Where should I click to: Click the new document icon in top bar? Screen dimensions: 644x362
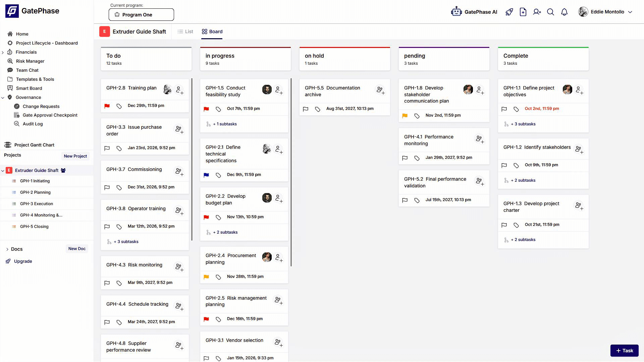[523, 12]
